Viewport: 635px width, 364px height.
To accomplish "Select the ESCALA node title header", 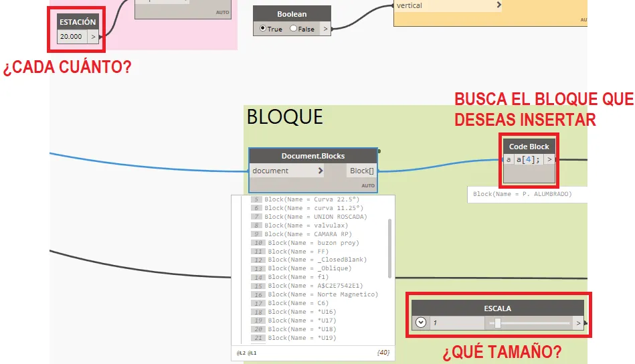I will tap(498, 308).
